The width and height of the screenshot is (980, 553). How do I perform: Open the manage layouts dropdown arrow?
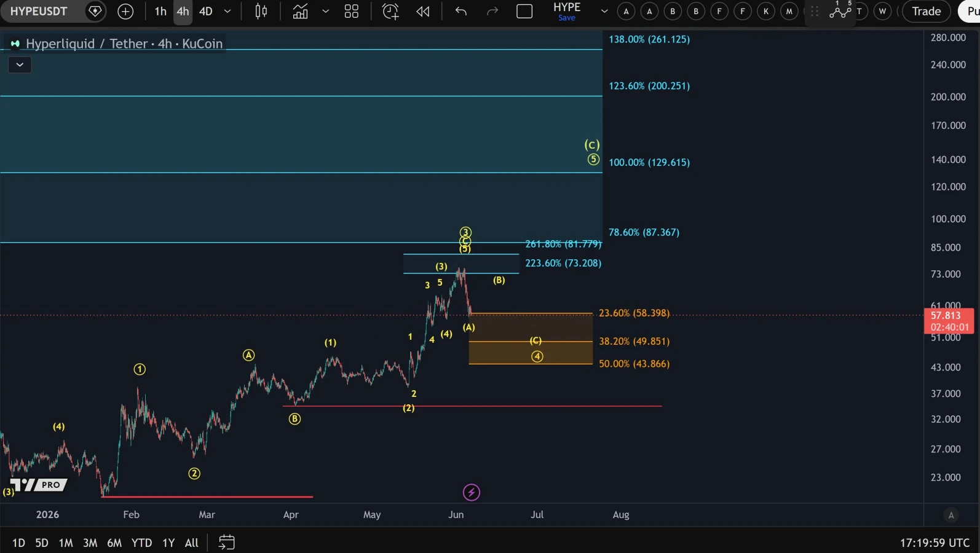tap(604, 11)
